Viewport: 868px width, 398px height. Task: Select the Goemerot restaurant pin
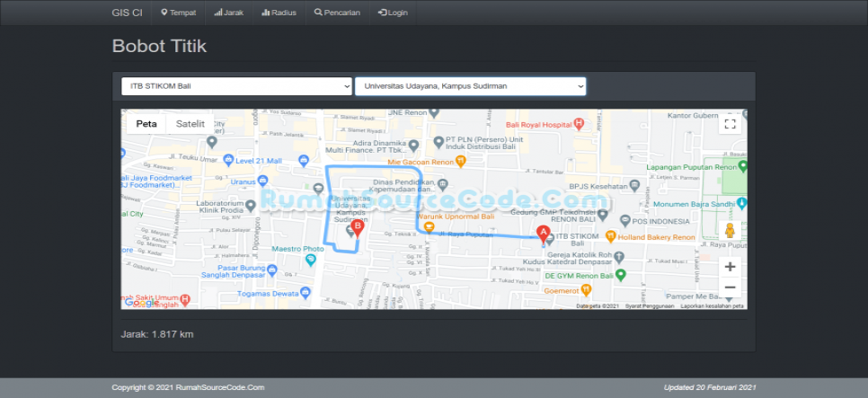pyautogui.click(x=587, y=289)
